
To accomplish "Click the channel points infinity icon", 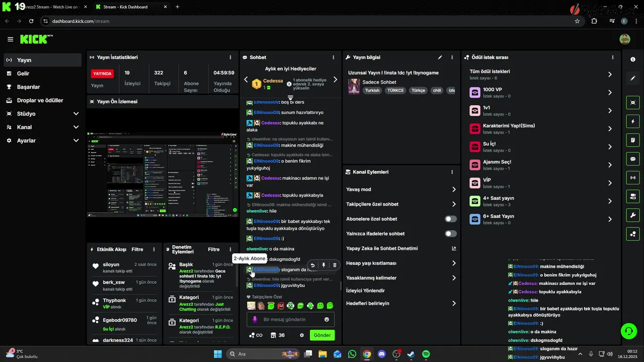I will [x=256, y=335].
